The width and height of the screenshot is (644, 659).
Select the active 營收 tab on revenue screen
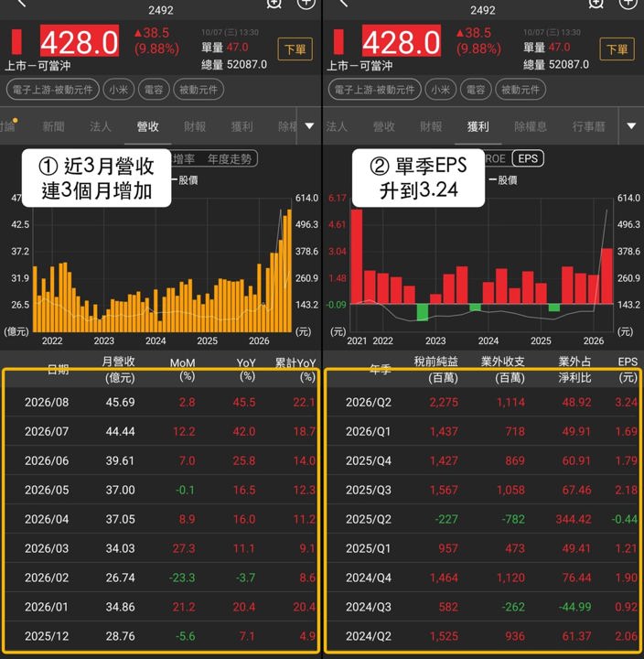(147, 126)
